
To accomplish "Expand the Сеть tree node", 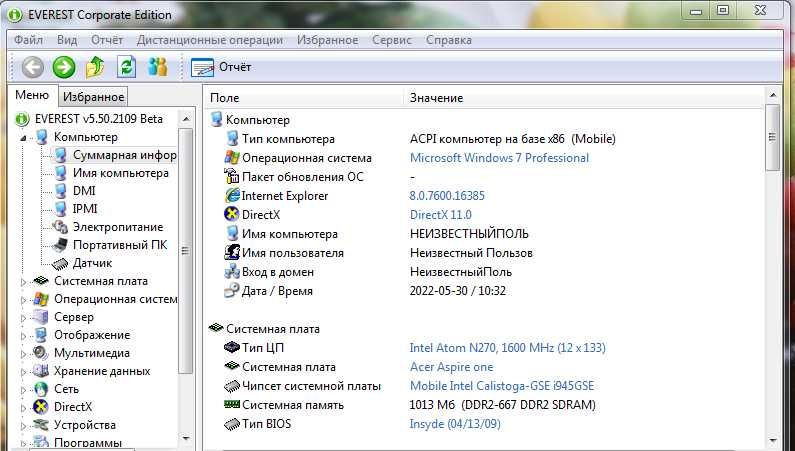I will (x=23, y=390).
